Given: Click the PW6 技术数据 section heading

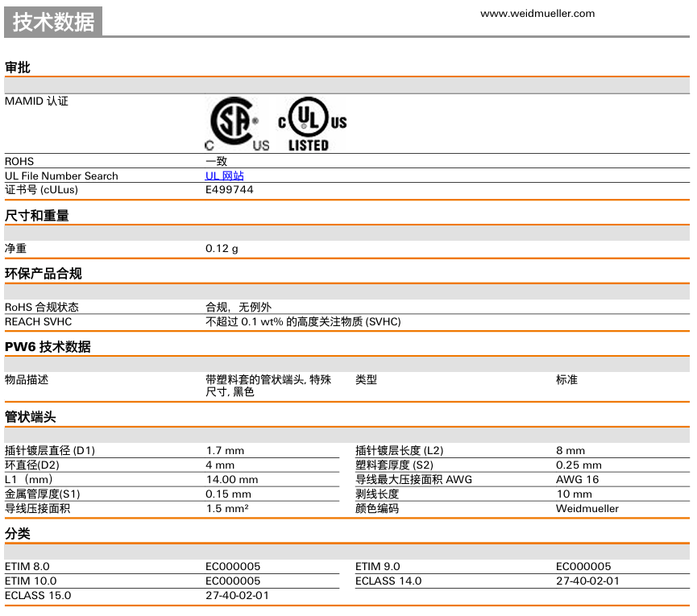Looking at the screenshot, I should point(48,347).
